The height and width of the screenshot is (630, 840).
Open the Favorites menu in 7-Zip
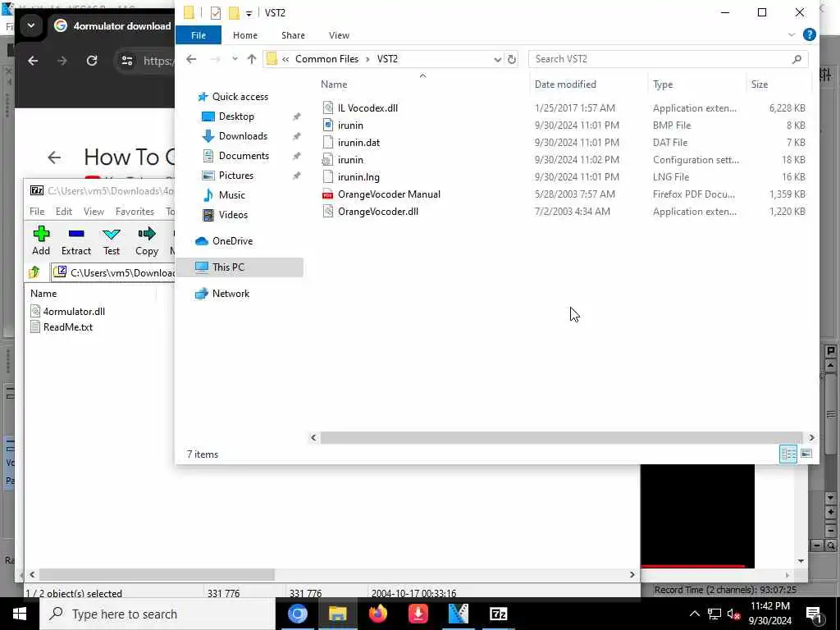[135, 212]
